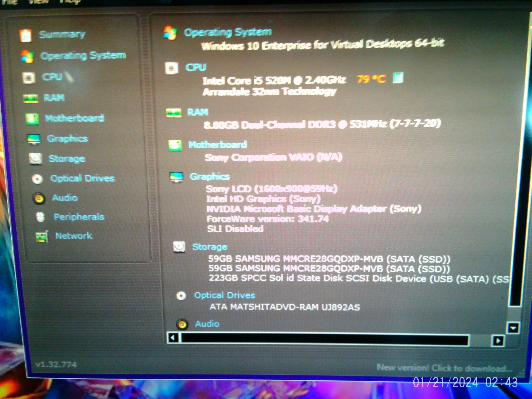Select the Network card icon in sidebar
532x399 pixels.
pos(42,236)
